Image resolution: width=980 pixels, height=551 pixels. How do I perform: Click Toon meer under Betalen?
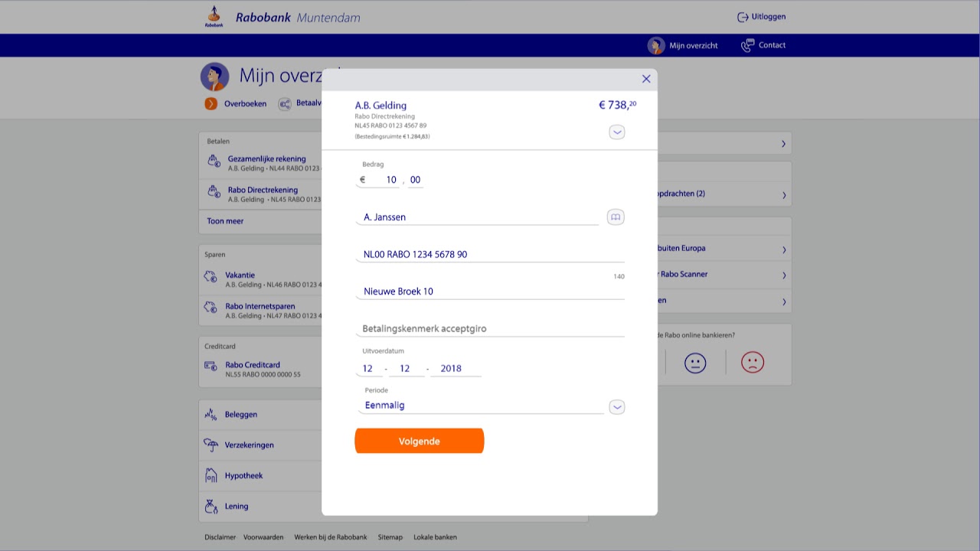point(225,221)
